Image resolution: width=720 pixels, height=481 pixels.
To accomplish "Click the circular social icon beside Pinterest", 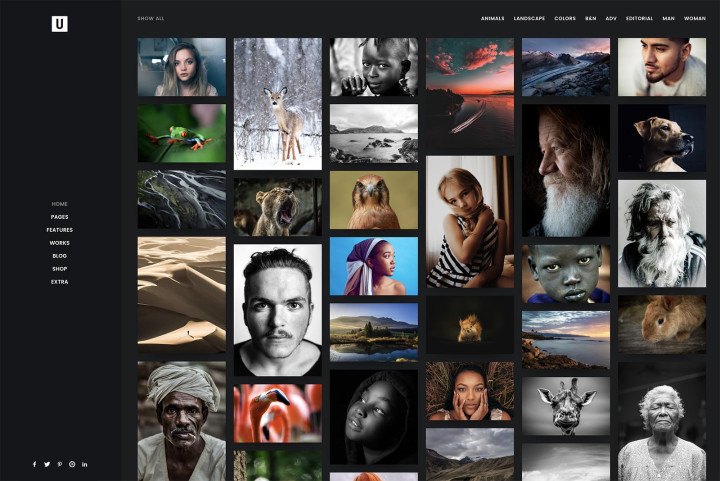I will [72, 464].
